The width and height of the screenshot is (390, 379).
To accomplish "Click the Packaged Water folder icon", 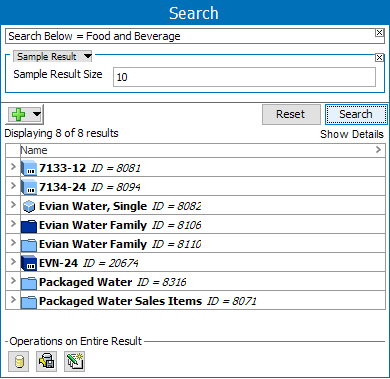I will [29, 283].
